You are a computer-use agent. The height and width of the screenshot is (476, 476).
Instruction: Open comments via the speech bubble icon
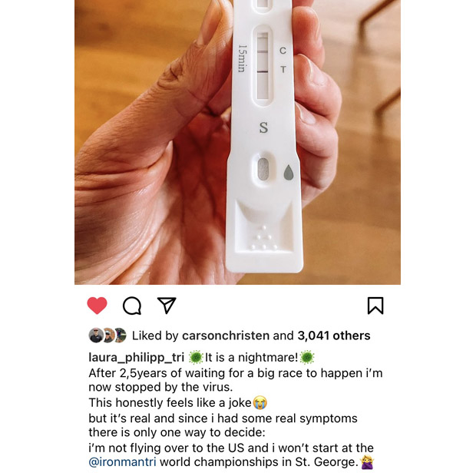pyautogui.click(x=132, y=306)
